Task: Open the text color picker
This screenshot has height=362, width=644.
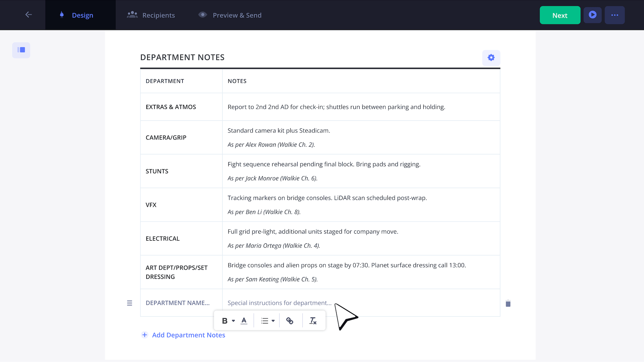Action: pyautogui.click(x=244, y=321)
